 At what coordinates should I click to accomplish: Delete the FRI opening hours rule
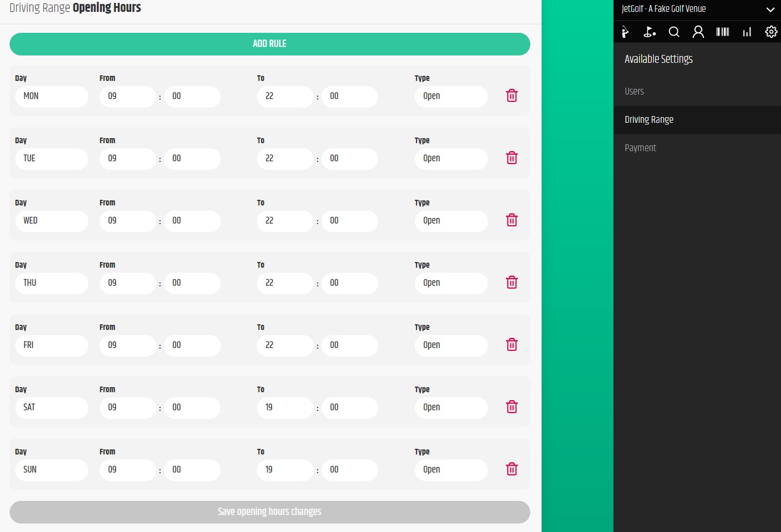512,345
